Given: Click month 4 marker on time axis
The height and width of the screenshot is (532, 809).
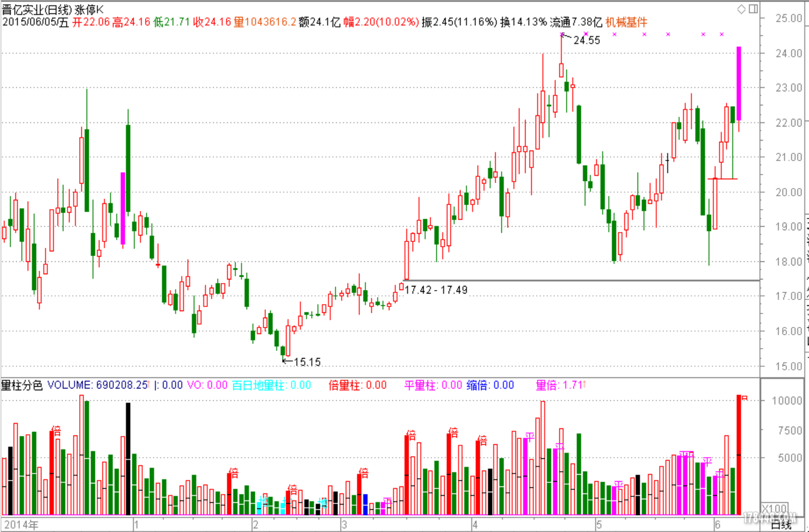Looking at the screenshot, I should point(475,524).
